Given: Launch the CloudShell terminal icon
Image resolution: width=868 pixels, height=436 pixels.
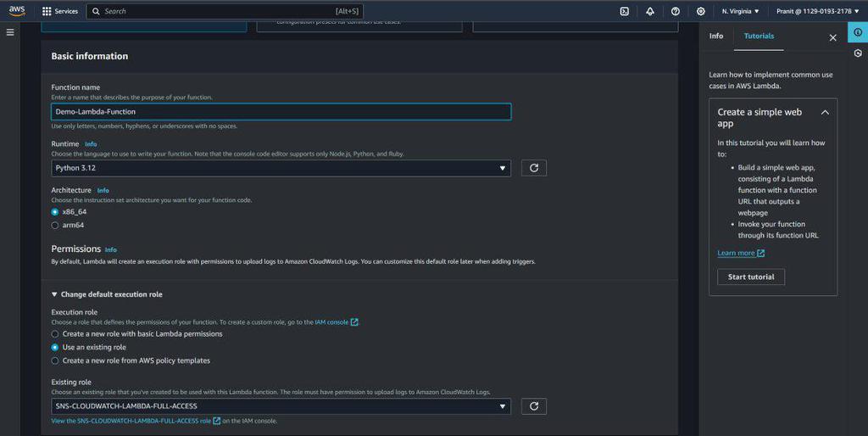Looking at the screenshot, I should point(625,11).
